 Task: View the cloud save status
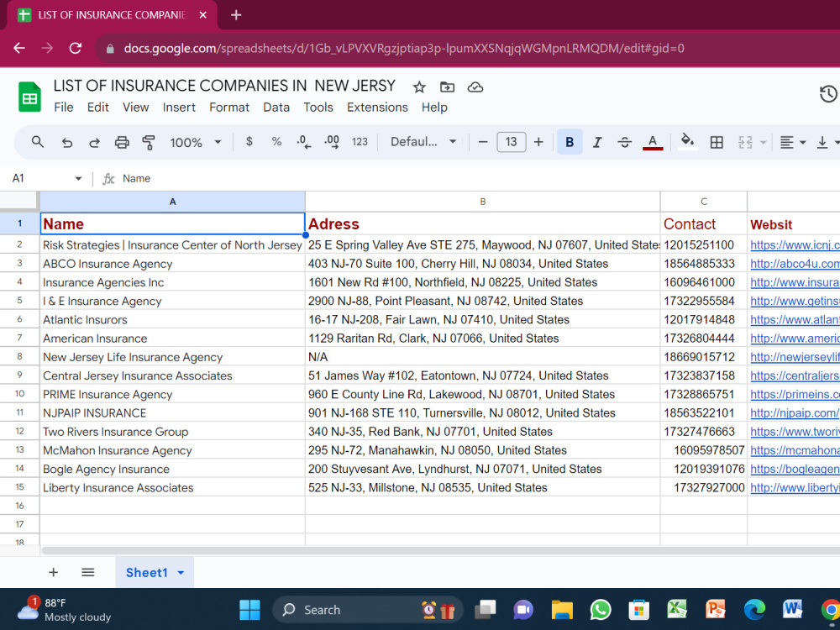coord(475,87)
